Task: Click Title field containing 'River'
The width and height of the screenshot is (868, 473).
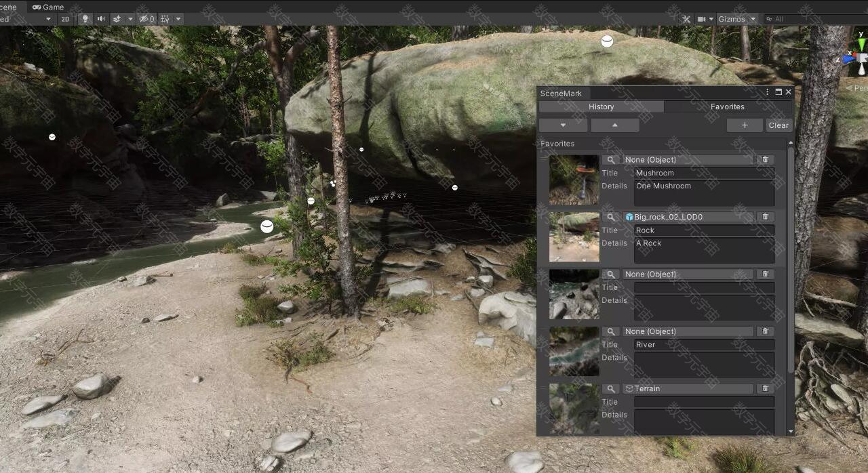Action: click(704, 345)
